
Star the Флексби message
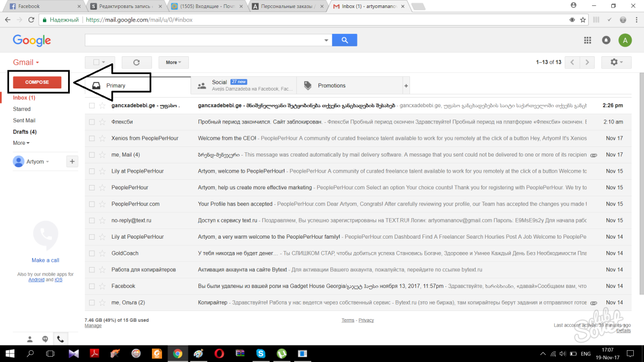pyautogui.click(x=102, y=122)
